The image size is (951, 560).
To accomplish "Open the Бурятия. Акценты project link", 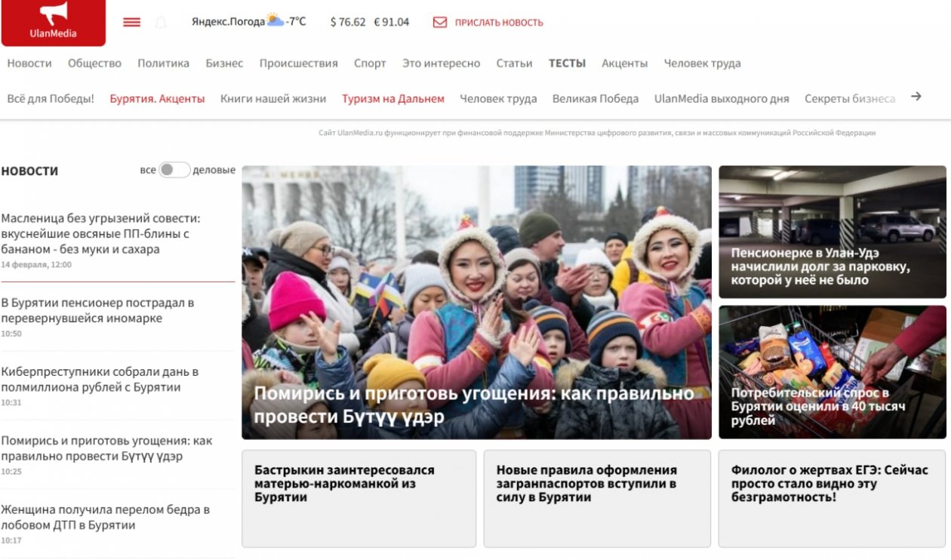I will [158, 97].
